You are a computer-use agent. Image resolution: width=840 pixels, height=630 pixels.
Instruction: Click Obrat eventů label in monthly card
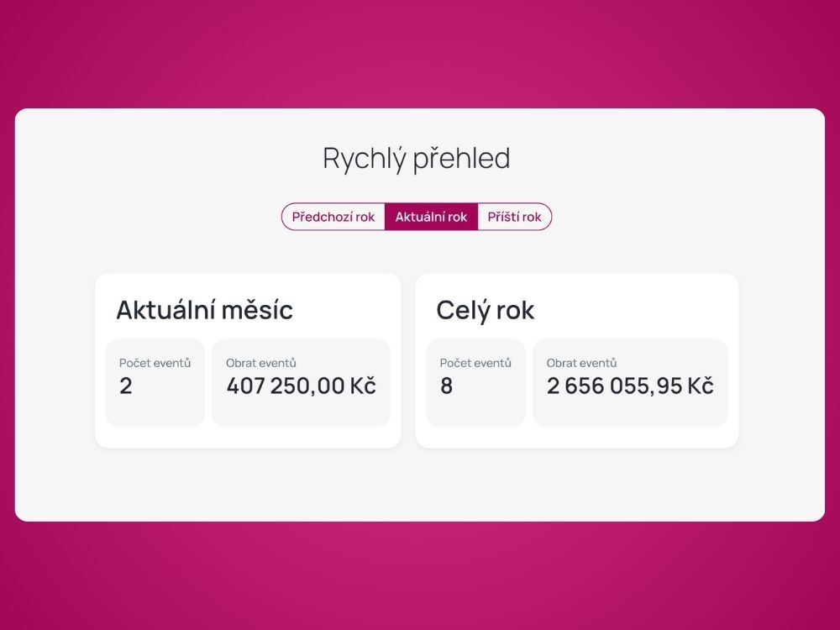(x=261, y=363)
